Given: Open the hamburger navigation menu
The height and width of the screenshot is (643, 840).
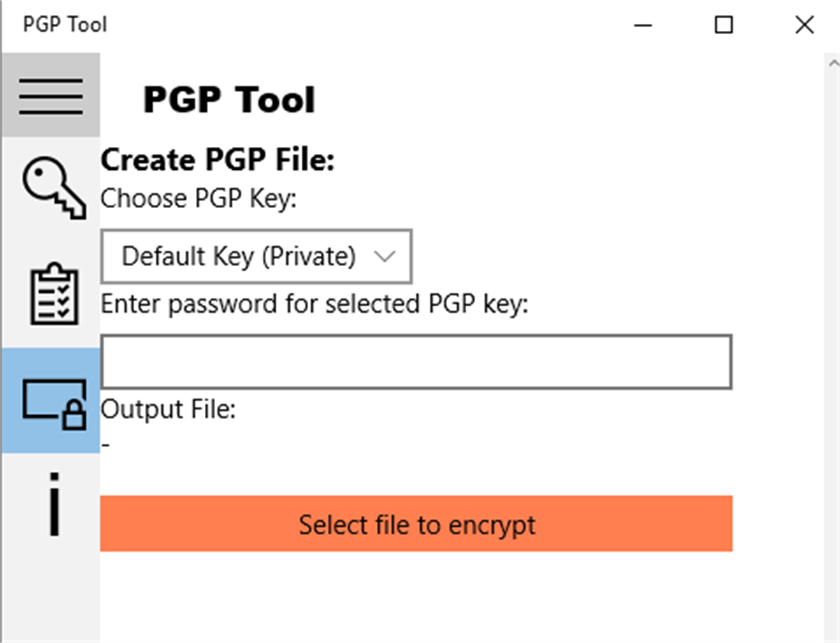Looking at the screenshot, I should 51,96.
